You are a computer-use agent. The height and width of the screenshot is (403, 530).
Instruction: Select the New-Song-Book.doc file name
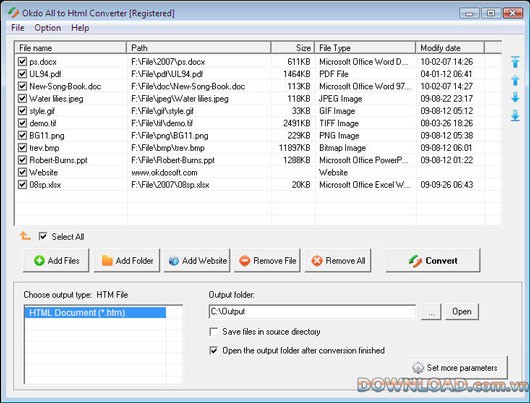[65, 87]
